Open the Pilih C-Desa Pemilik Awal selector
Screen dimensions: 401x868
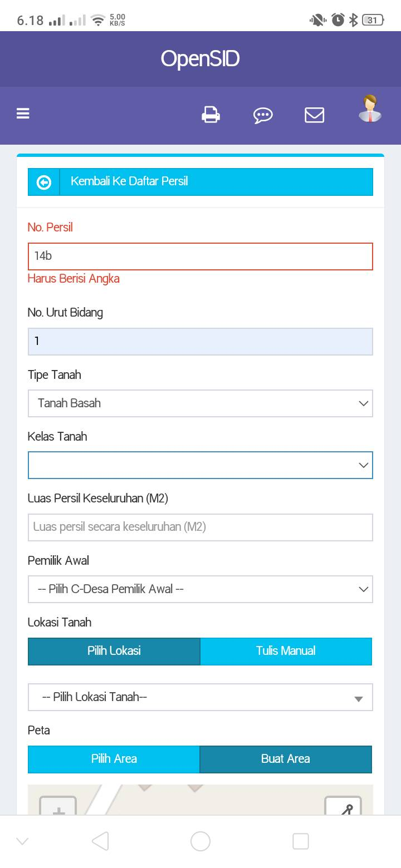coord(200,589)
